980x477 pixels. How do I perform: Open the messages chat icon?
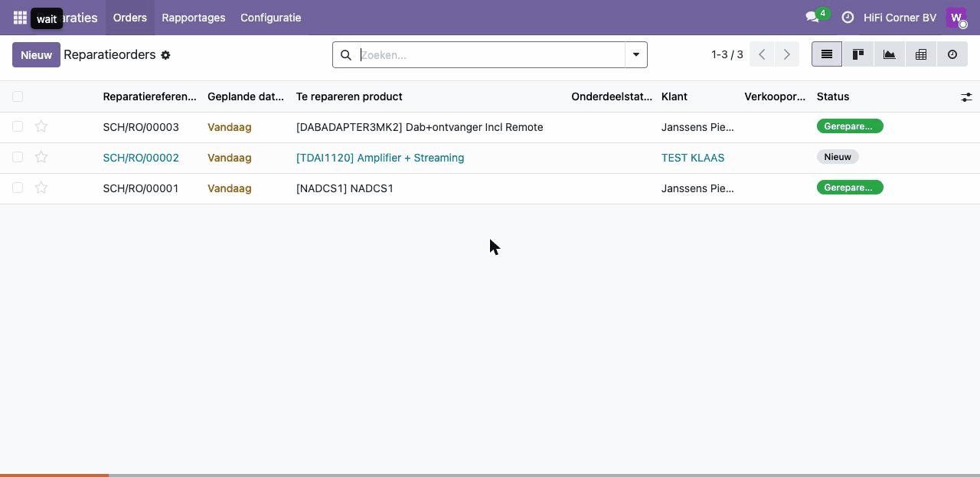(812, 18)
